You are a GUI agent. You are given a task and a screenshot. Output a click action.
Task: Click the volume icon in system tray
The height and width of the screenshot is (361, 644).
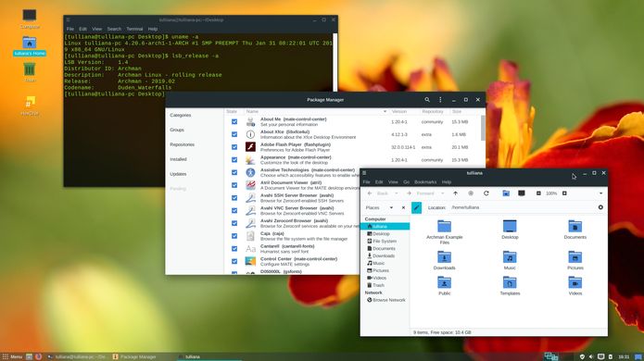[591, 357]
